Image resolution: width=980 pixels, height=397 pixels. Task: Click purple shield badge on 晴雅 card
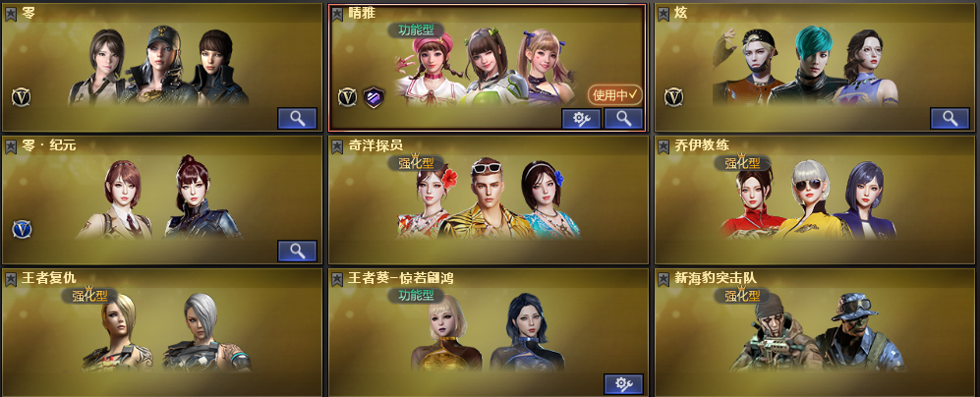coord(374,97)
